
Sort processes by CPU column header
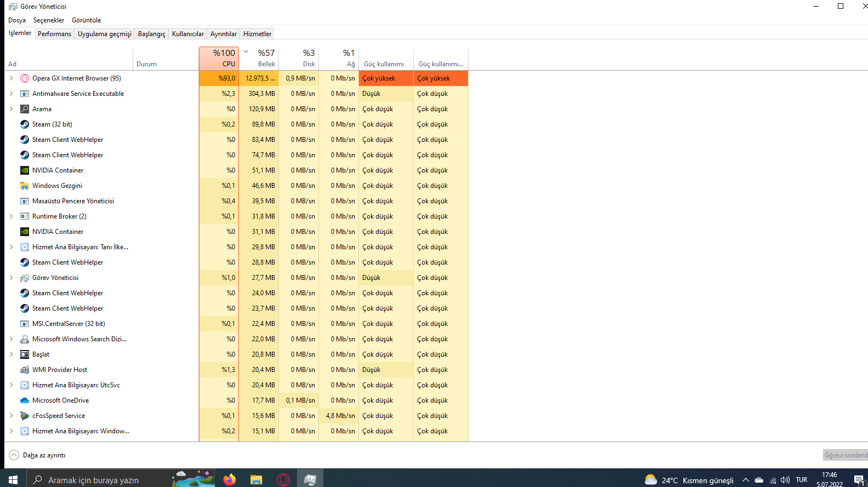[219, 59]
